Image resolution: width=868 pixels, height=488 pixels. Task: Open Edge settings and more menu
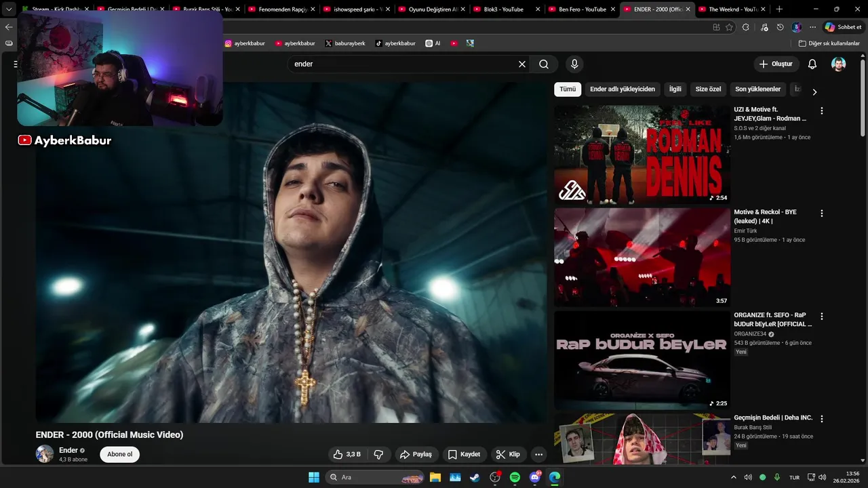(x=812, y=27)
